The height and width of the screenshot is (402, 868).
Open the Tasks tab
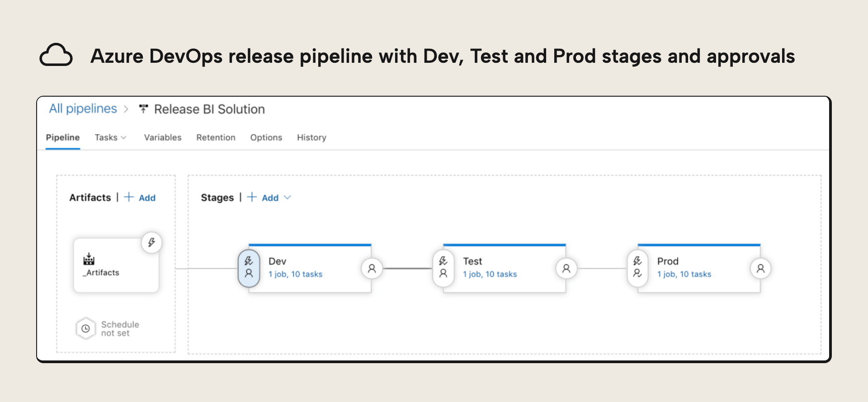(106, 137)
